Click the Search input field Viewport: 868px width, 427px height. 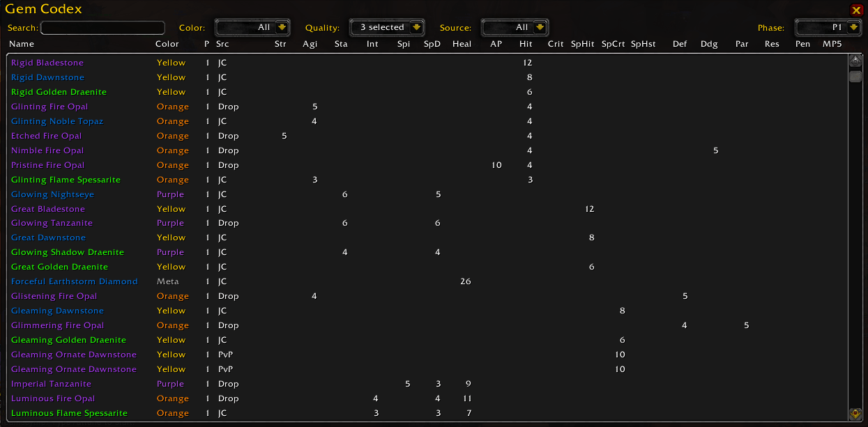point(102,28)
